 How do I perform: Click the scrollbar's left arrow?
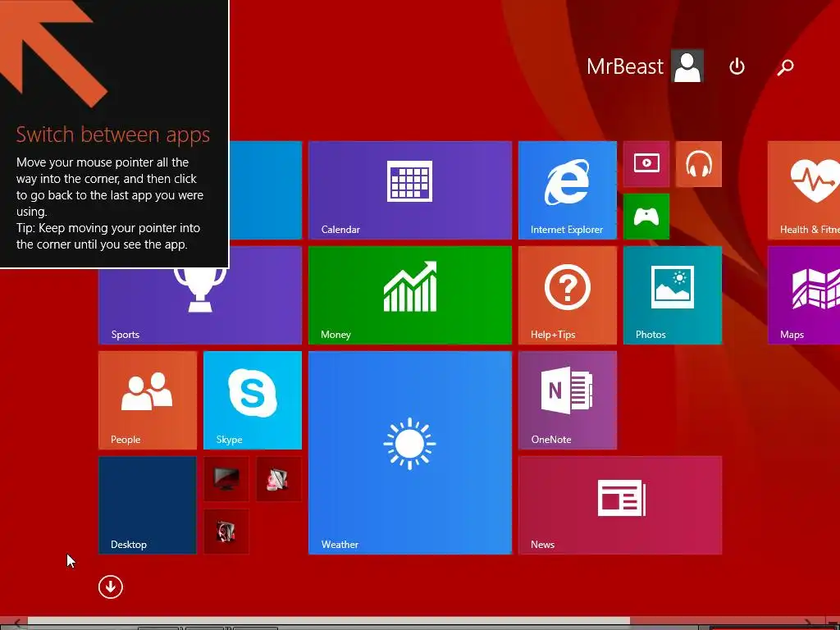coord(17,623)
